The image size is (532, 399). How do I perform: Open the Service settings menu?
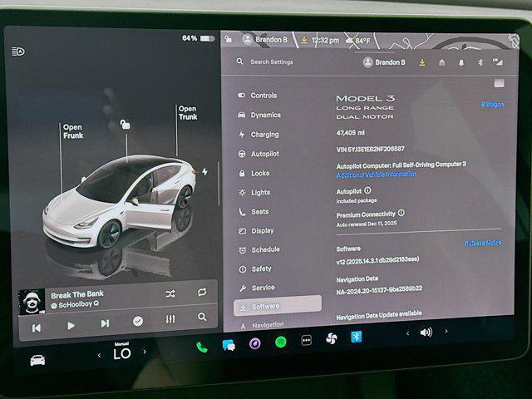257,288
